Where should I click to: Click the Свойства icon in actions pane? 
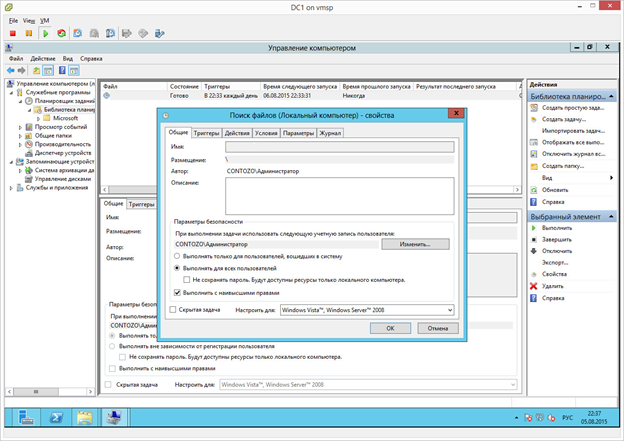click(x=534, y=274)
